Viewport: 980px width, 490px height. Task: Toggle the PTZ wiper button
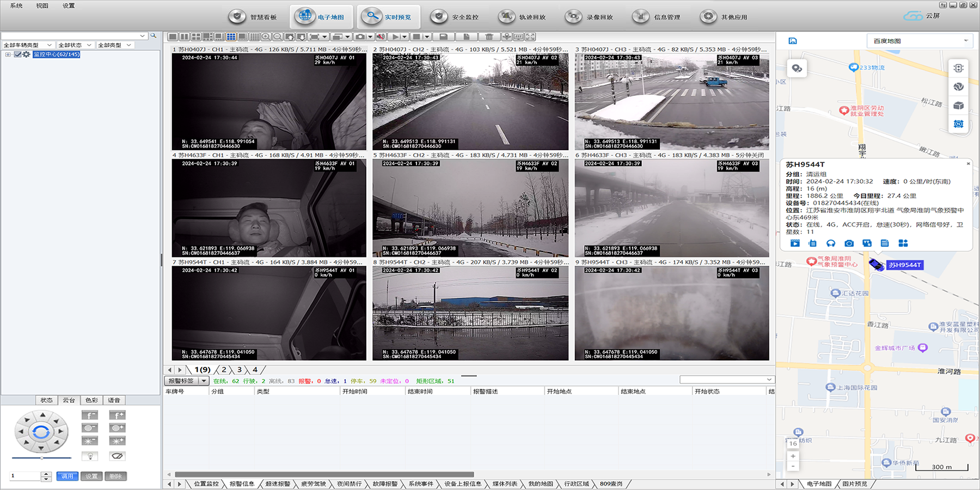pyautogui.click(x=117, y=456)
